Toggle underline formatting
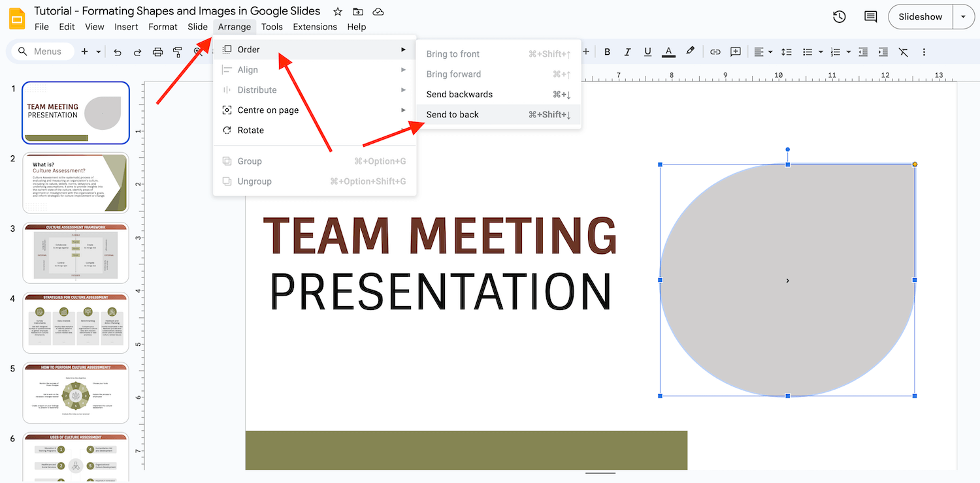Viewport: 980px width, 483px height. click(647, 52)
